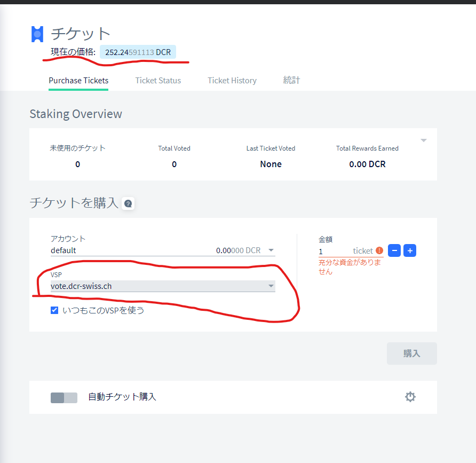Click the Last Ticket Voted value
The image size is (476, 463).
(x=271, y=164)
